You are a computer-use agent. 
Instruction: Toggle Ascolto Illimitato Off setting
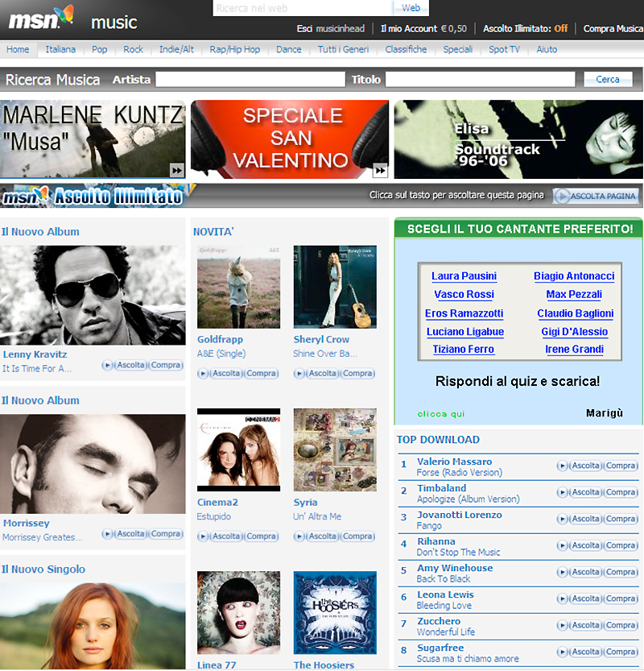[560, 28]
